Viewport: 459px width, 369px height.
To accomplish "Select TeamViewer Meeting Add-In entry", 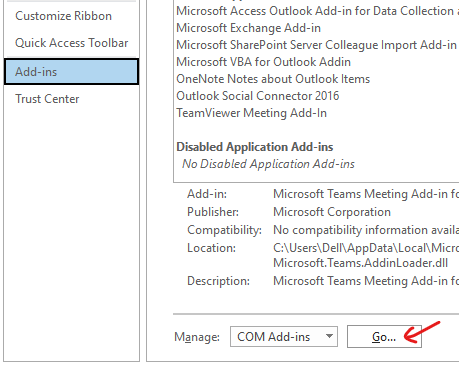I will pyautogui.click(x=251, y=113).
